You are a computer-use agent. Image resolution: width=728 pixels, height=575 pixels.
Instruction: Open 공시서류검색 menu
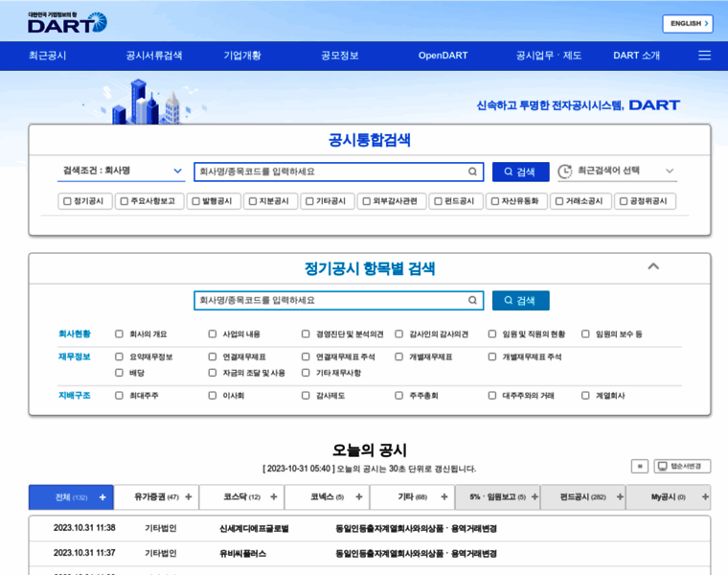coord(153,56)
